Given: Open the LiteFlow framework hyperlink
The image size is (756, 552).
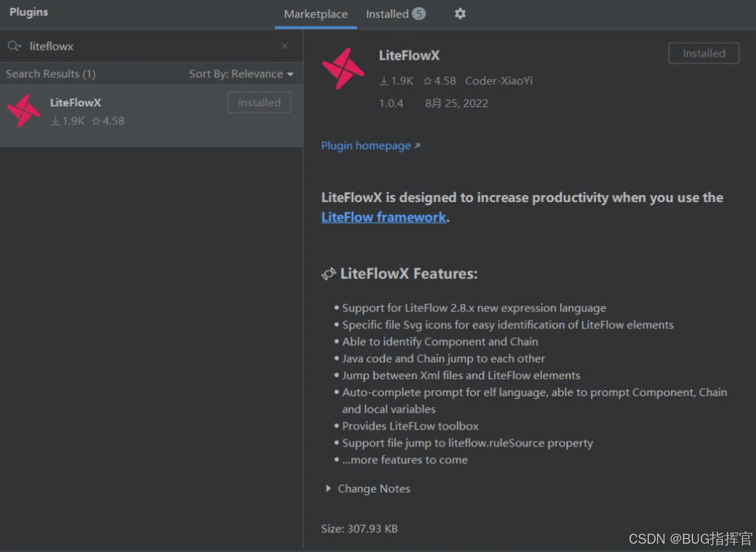Looking at the screenshot, I should 383,217.
